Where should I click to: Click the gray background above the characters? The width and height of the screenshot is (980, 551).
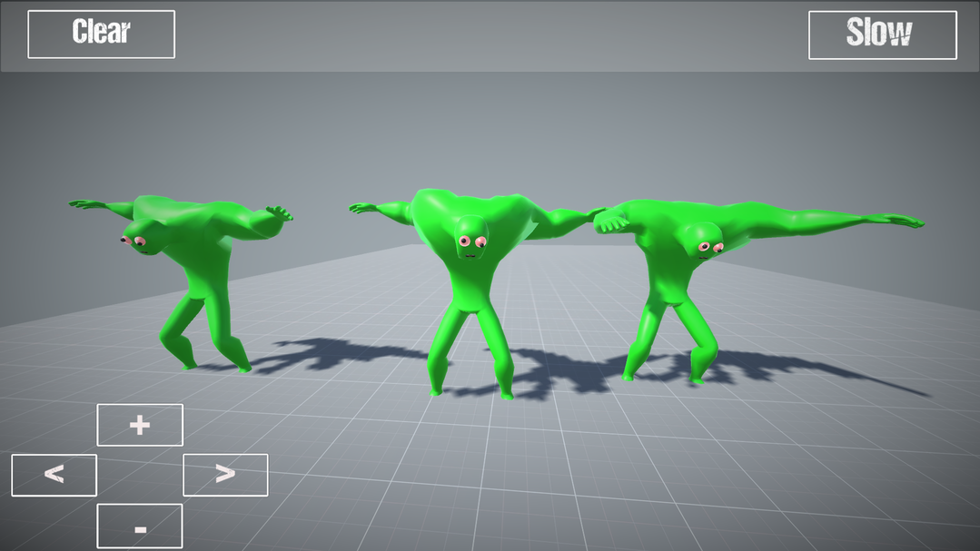pyautogui.click(x=490, y=127)
